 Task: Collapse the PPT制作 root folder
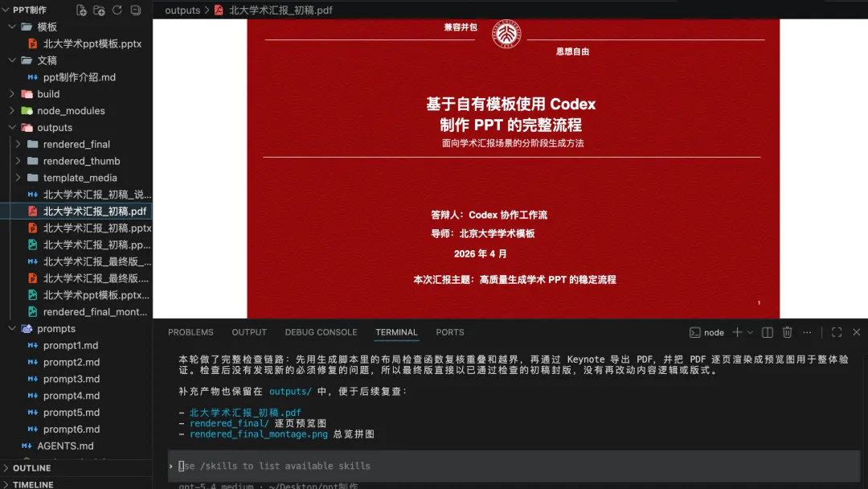point(6,10)
